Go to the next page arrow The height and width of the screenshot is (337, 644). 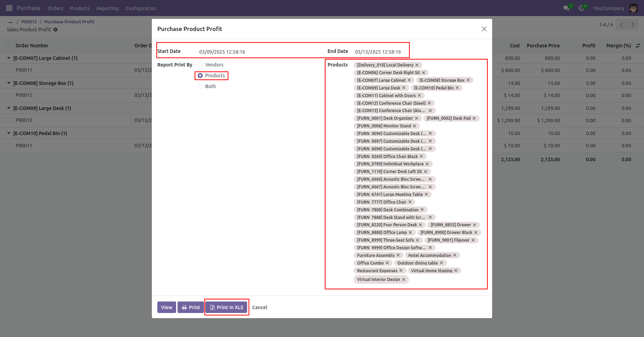pyautogui.click(x=633, y=25)
